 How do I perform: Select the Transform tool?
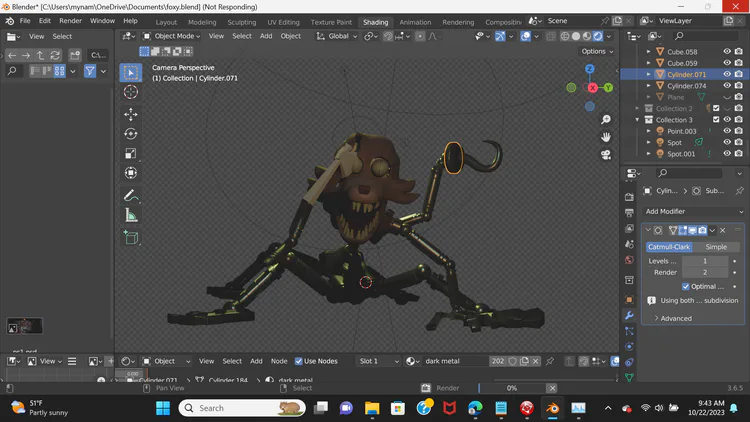(x=131, y=173)
